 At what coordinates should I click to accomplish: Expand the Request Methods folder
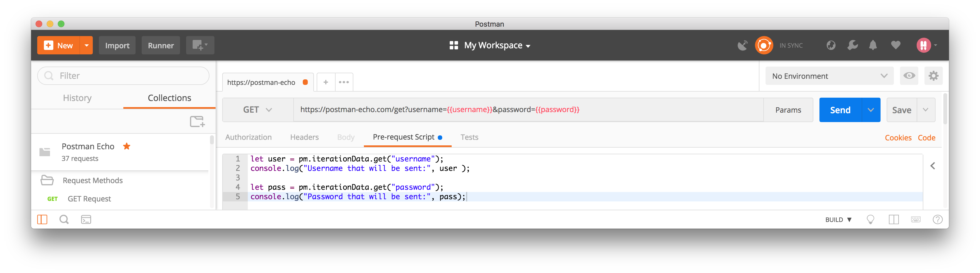tap(92, 180)
